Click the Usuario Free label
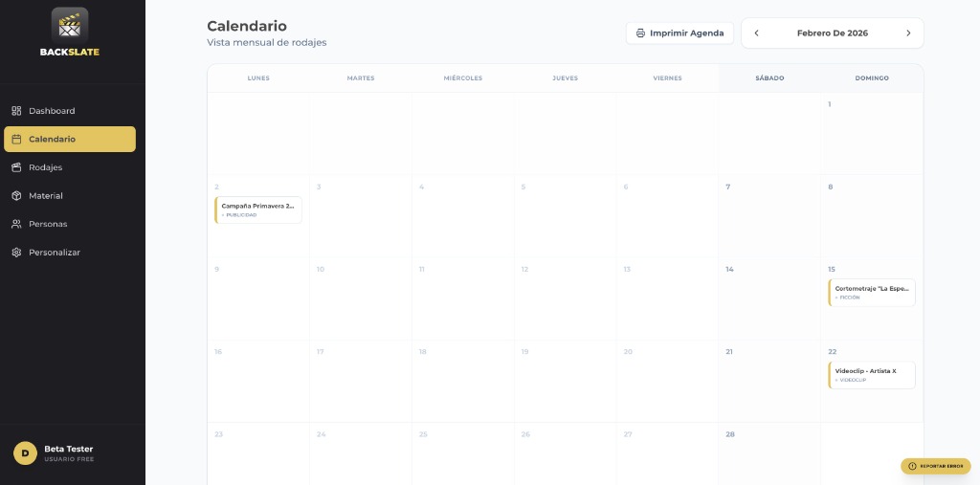The image size is (980, 485). pos(69,459)
